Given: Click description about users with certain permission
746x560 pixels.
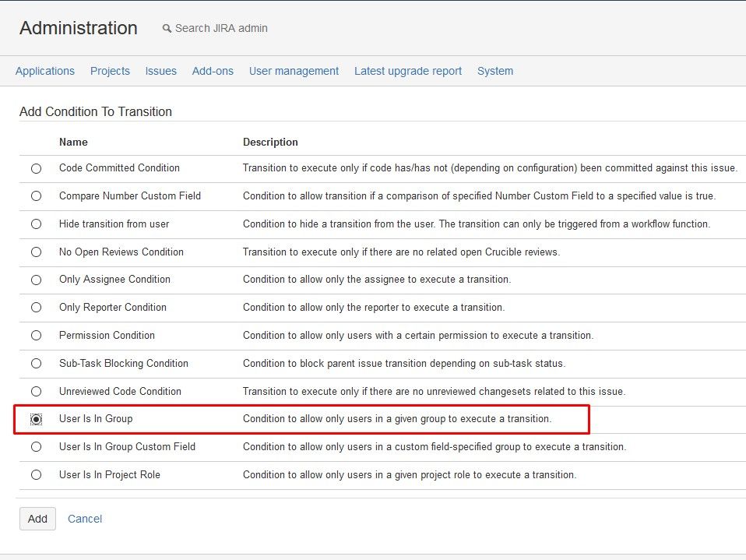Looking at the screenshot, I should [418, 336].
